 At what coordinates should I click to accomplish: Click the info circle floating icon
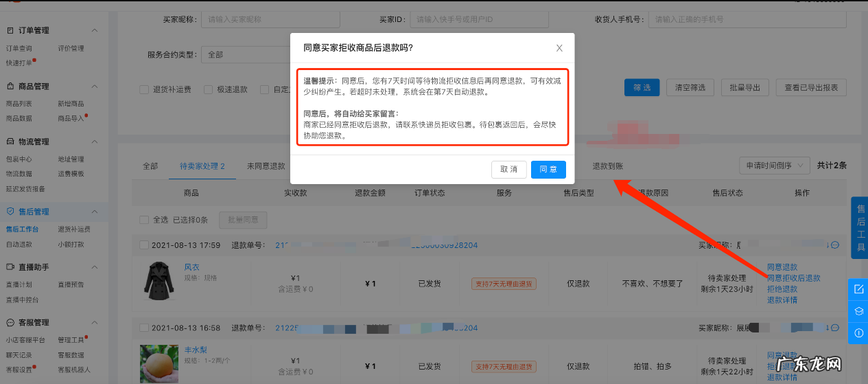858,333
